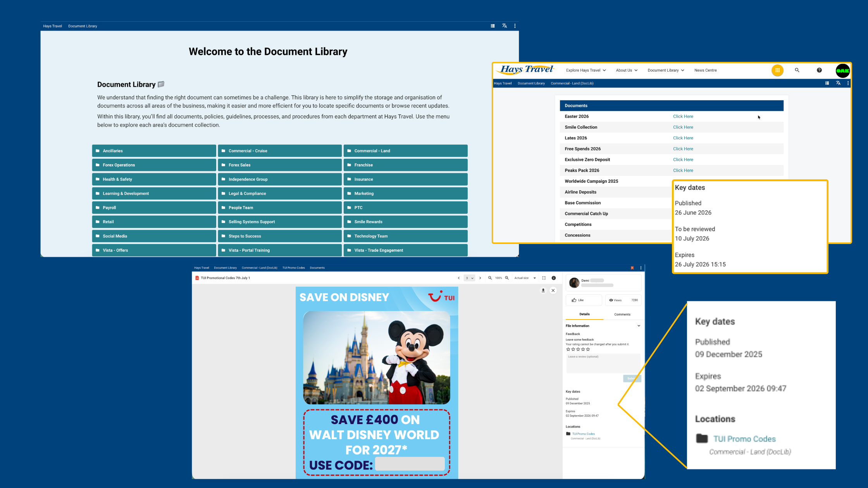The height and width of the screenshot is (488, 868).
Task: Open the Vista - Offers folder
Action: click(154, 250)
